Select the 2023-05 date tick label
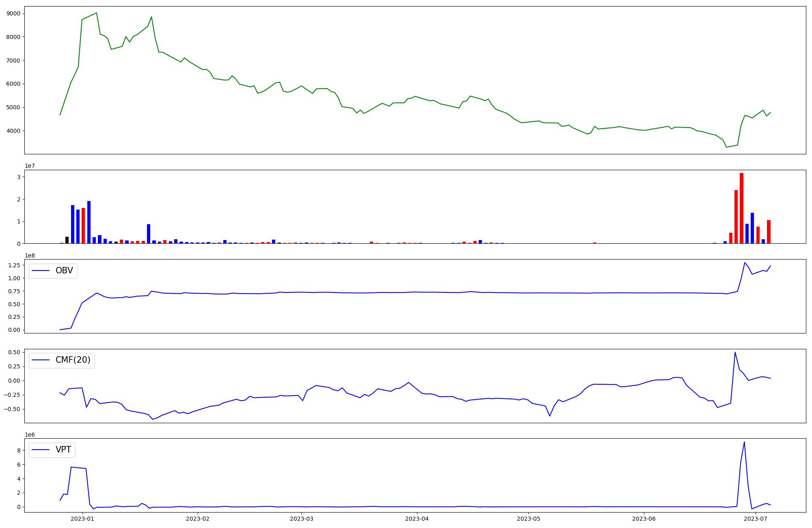Viewport: 812px width, 528px height. [529, 519]
